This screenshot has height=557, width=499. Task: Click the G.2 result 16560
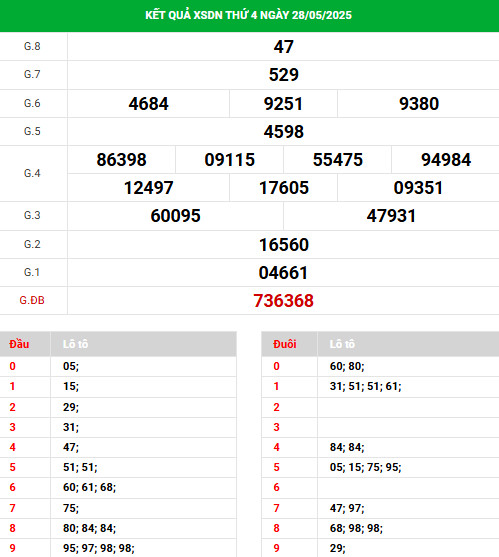pos(283,245)
